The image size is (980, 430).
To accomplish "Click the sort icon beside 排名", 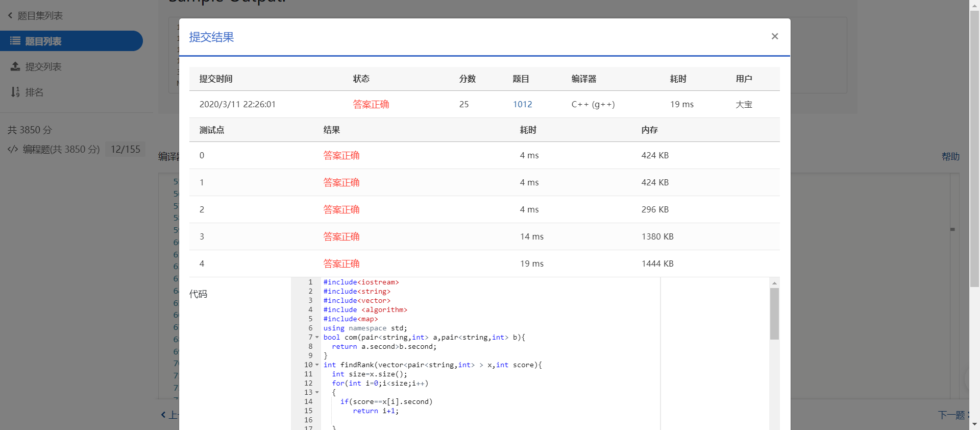I will point(15,92).
